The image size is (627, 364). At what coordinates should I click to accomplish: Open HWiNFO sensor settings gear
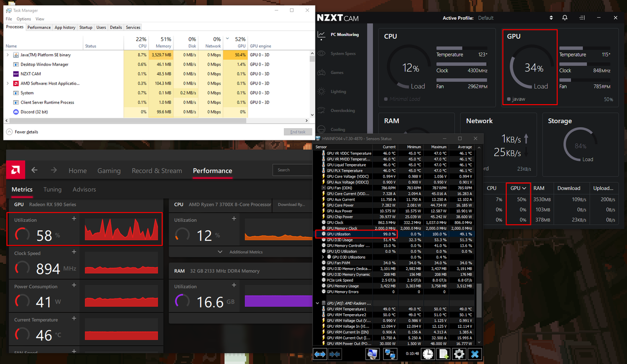(459, 353)
